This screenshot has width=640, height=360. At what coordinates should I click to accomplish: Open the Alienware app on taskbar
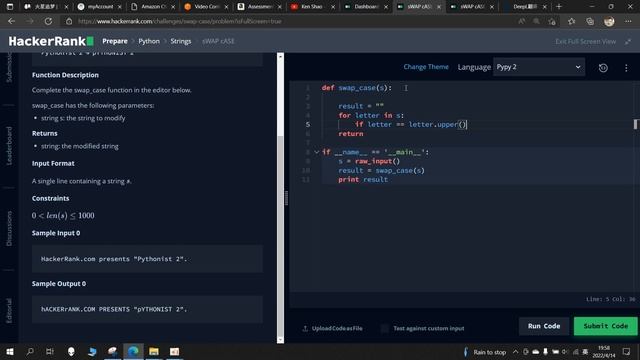tap(71, 351)
